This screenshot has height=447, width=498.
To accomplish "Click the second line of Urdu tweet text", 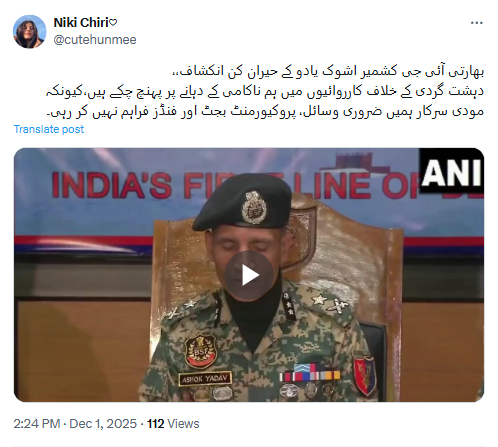I will click(x=265, y=92).
